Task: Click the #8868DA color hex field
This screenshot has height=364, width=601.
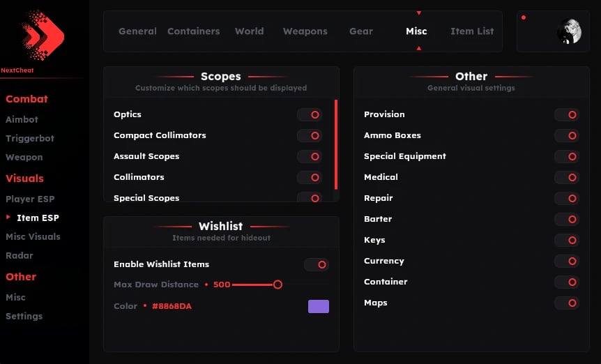Action: pyautogui.click(x=172, y=306)
